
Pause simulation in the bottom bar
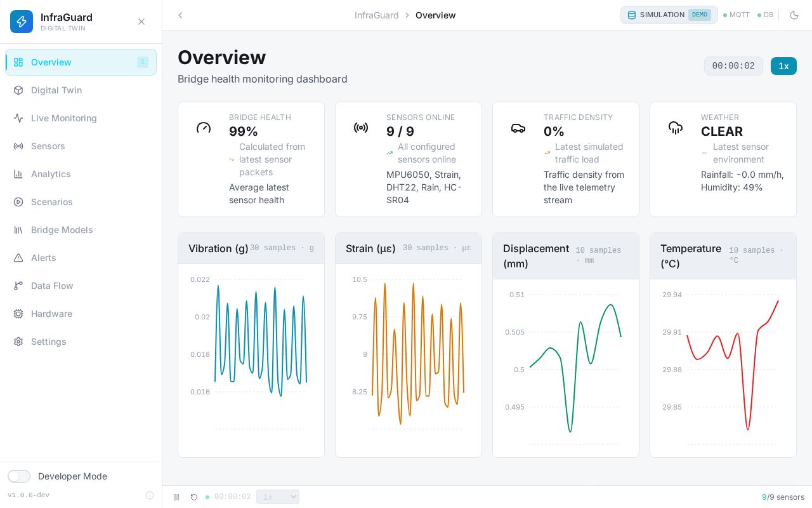tap(176, 497)
